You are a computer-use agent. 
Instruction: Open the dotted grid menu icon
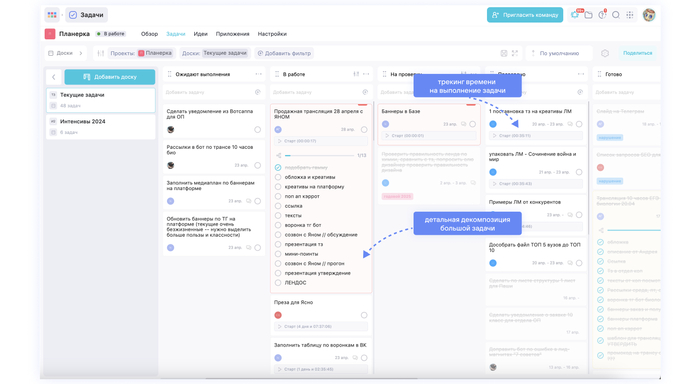point(629,15)
